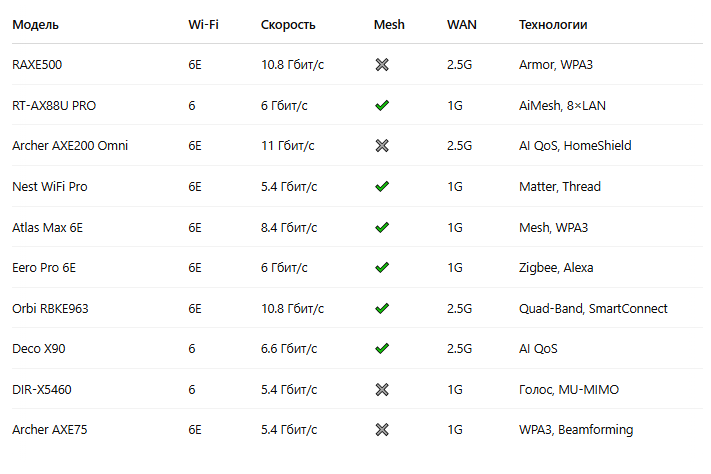
Task: Click the Mesh checkmark for RT-AX88U PRO
Action: click(381, 105)
